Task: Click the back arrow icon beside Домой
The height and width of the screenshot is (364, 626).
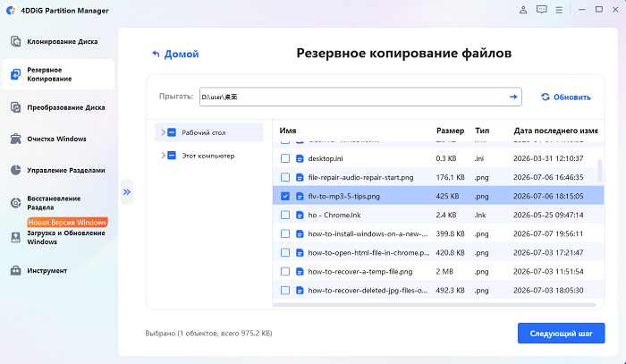Action: (x=156, y=54)
